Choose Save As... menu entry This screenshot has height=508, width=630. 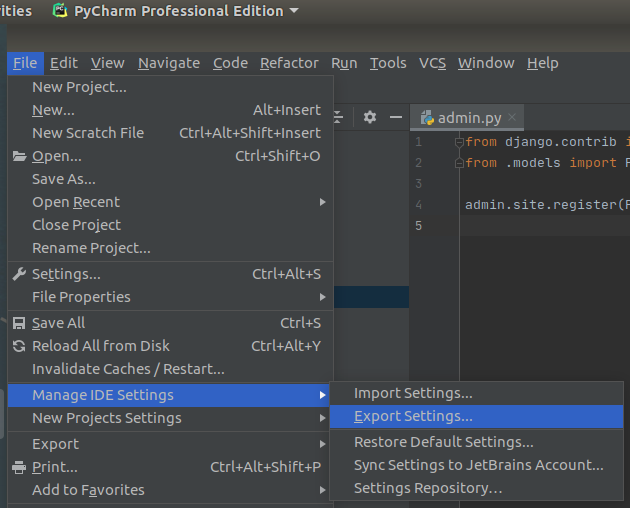pos(170,179)
